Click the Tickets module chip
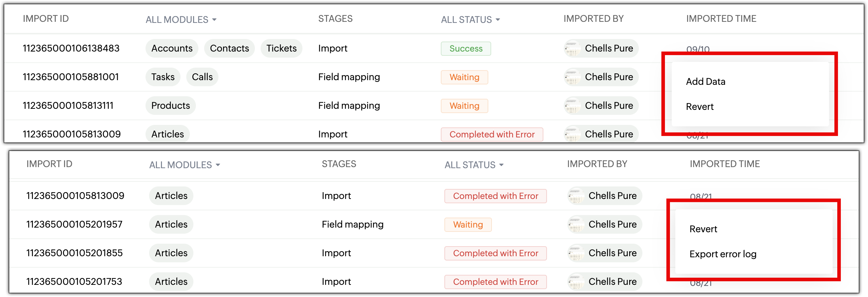Screen dimensions: 868x297 [x=281, y=48]
